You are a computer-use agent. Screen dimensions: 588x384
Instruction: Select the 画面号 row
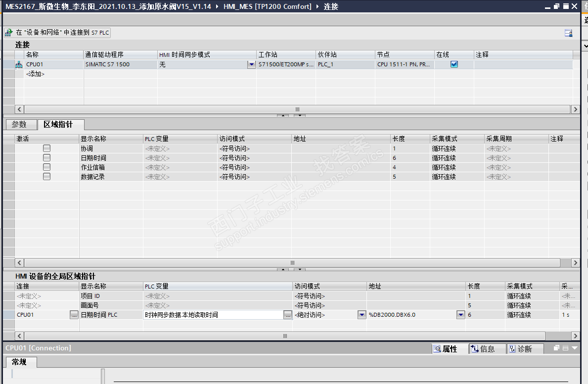tap(90, 305)
